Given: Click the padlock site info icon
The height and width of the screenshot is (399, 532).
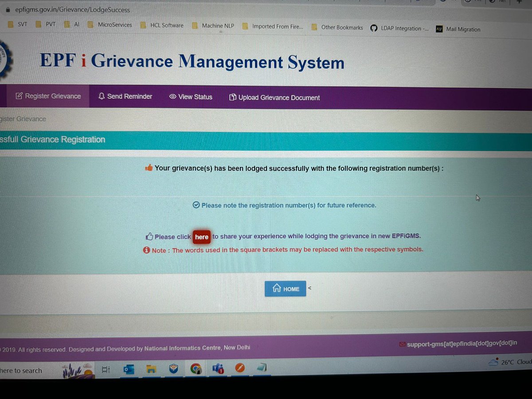Looking at the screenshot, I should (8, 9).
